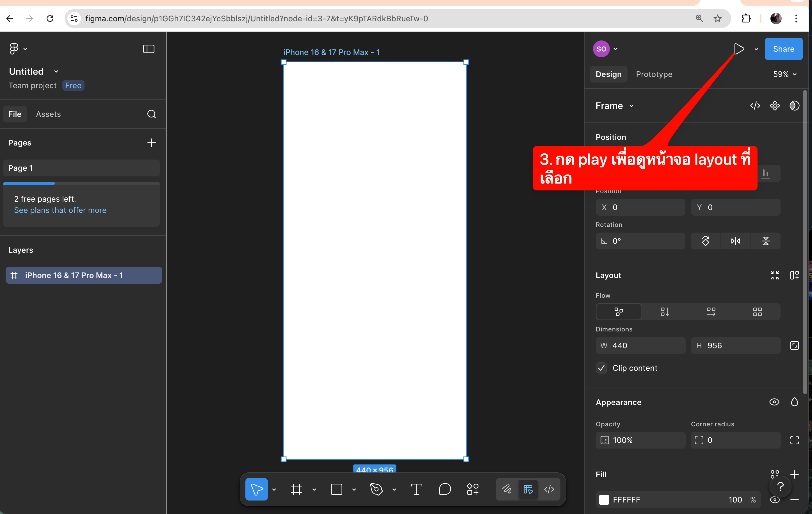Select the Frame tool in toolbar

296,489
